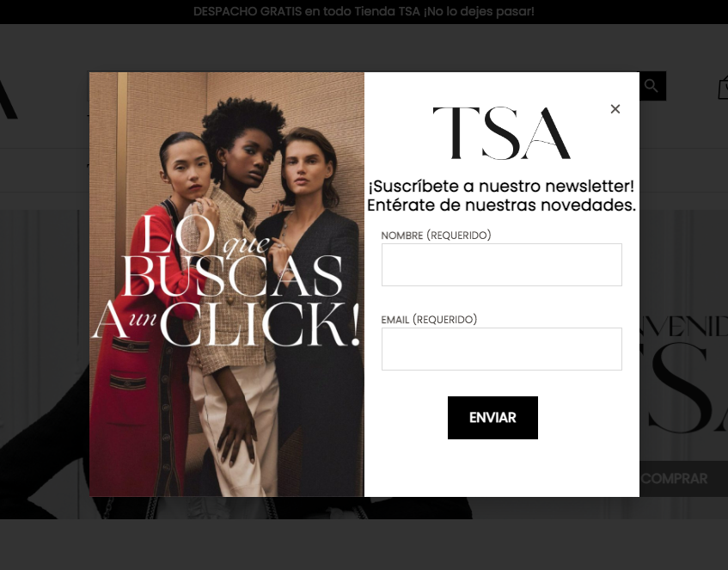Click the 'LO que BUSCAS' slogan on photo
The width and height of the screenshot is (728, 570).
231,255
